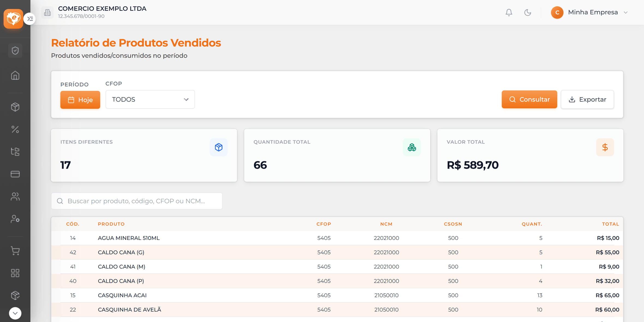Click the product search input field

coord(137,201)
